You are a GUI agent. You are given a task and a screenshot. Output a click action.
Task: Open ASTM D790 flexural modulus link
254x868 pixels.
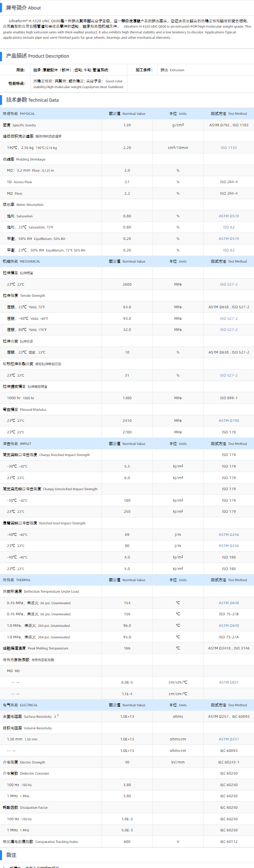229,421
